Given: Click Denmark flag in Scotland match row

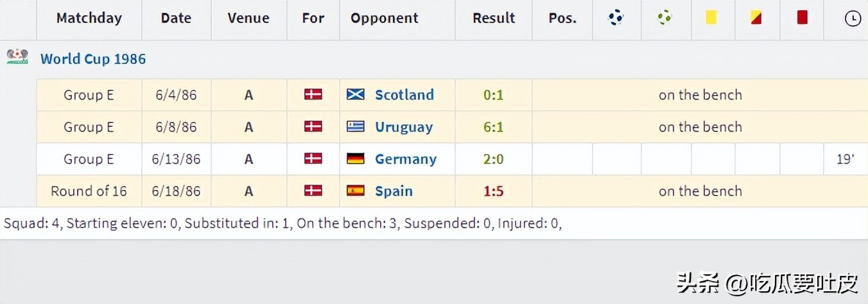Looking at the screenshot, I should coord(313,95).
